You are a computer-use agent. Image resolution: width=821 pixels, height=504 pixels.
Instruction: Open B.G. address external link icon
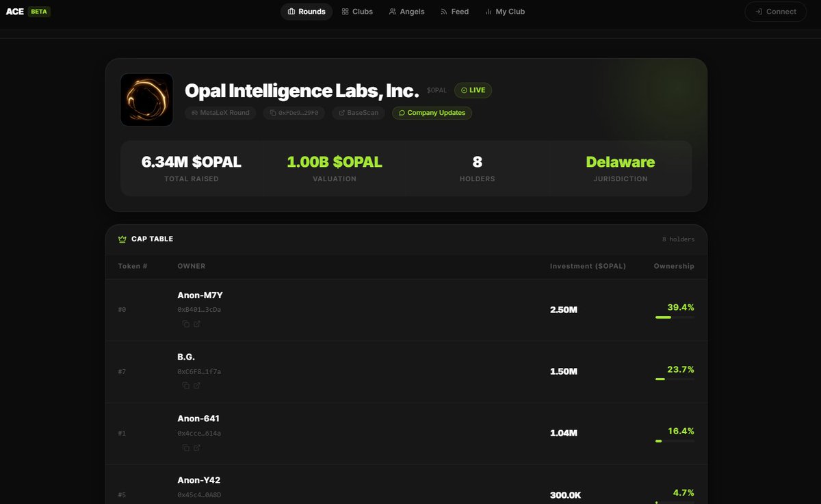197,386
